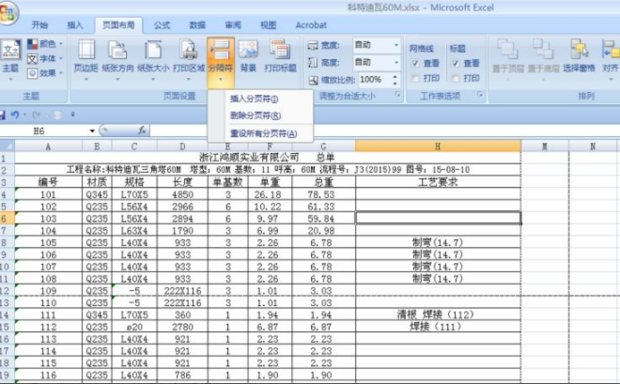This screenshot has height=384, width=620.
Task: Click 置于底层 send to back icon
Action: [543, 49]
